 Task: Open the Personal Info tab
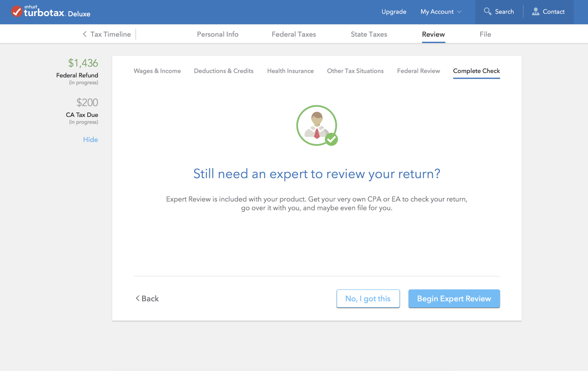(x=218, y=34)
